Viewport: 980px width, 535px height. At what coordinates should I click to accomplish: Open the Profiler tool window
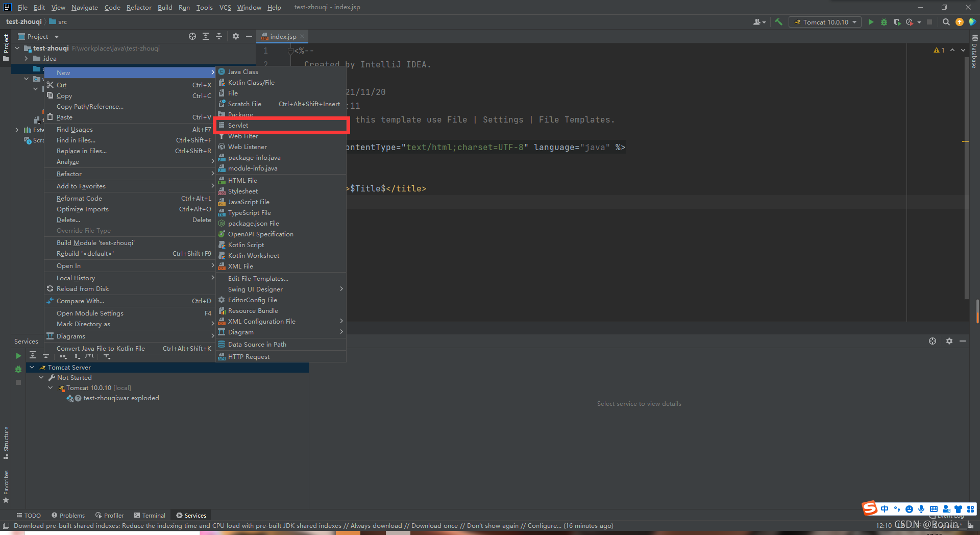pos(110,515)
